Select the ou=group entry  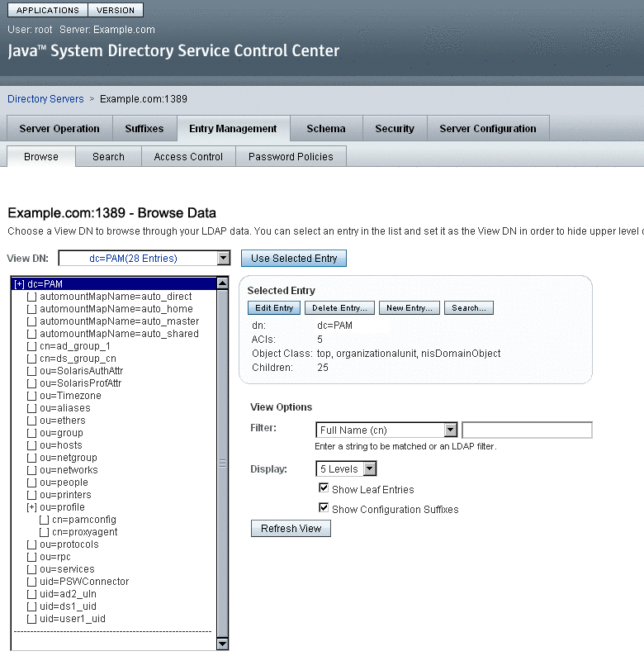pyautogui.click(x=61, y=433)
